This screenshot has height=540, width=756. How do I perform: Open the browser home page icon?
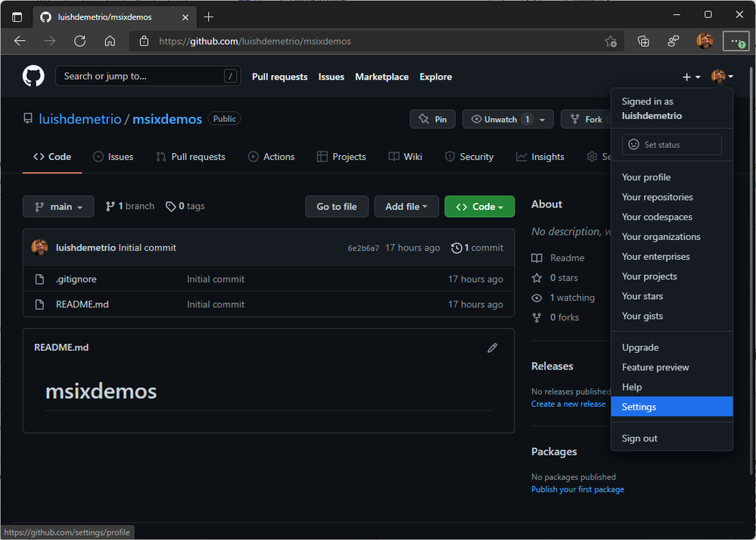[110, 41]
